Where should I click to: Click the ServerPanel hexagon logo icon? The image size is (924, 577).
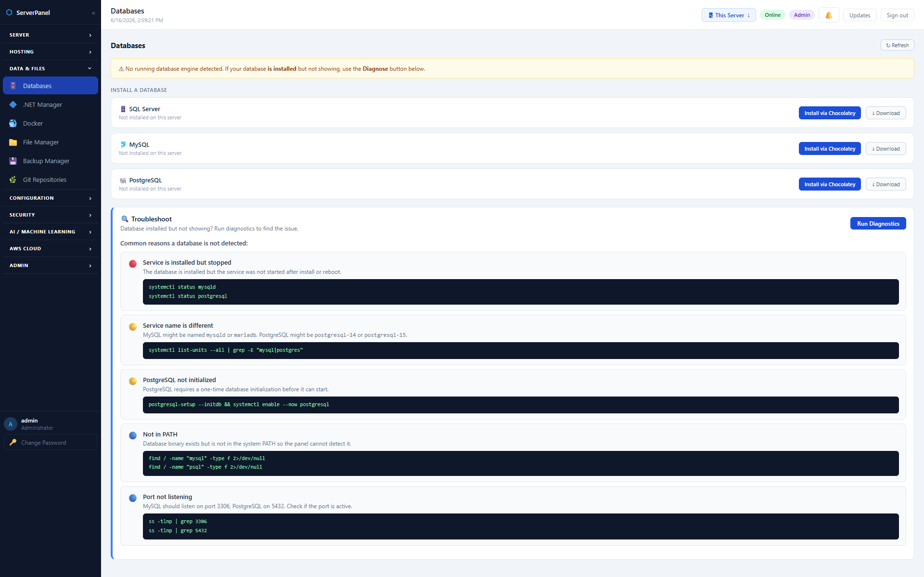(9, 13)
